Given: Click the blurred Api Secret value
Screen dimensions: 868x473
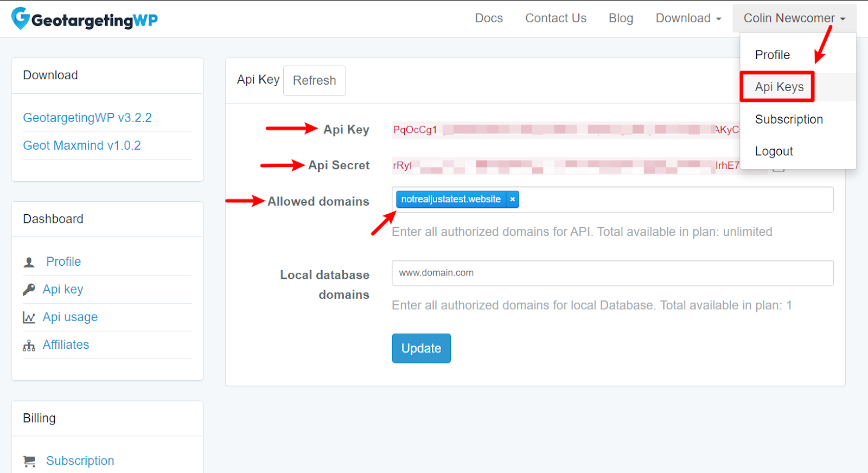Looking at the screenshot, I should (566, 165).
